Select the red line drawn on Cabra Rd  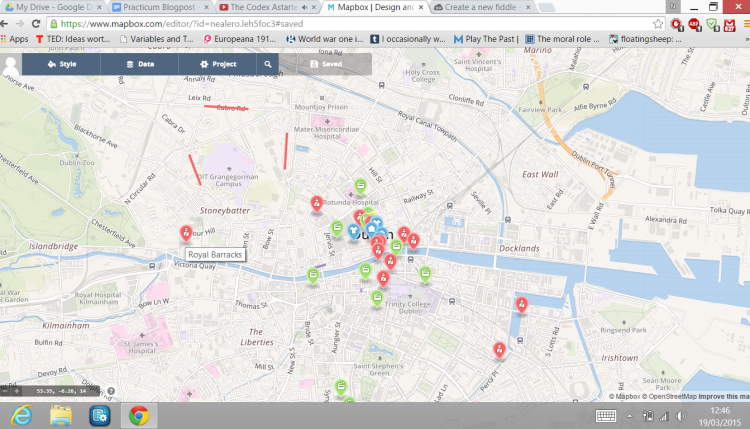(226, 108)
